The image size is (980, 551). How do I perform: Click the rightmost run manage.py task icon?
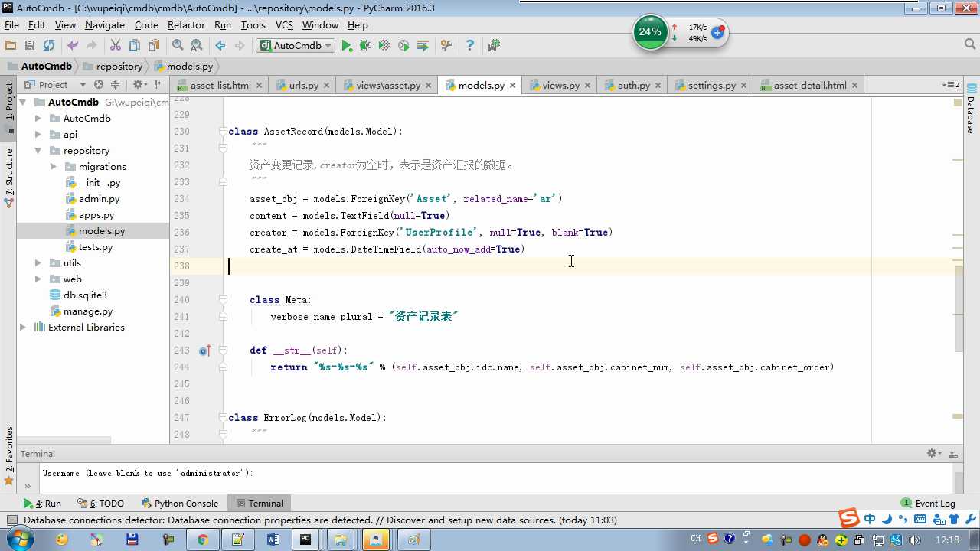click(494, 46)
